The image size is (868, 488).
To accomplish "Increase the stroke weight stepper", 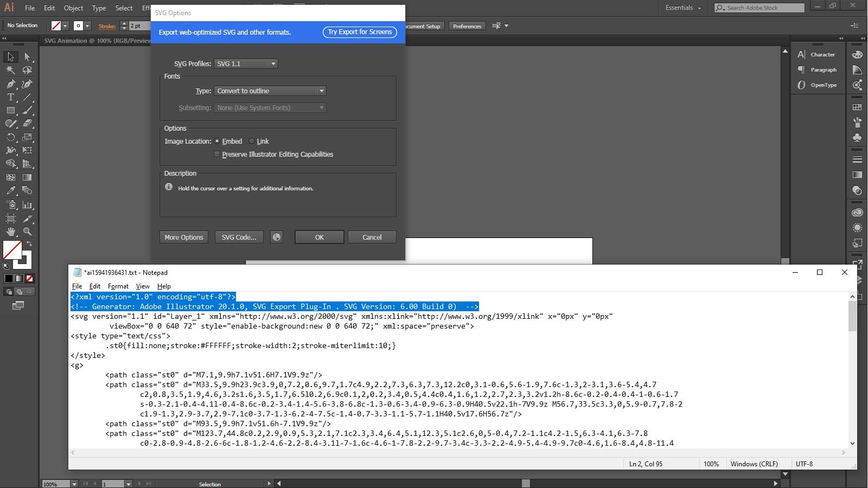I will tap(124, 23).
